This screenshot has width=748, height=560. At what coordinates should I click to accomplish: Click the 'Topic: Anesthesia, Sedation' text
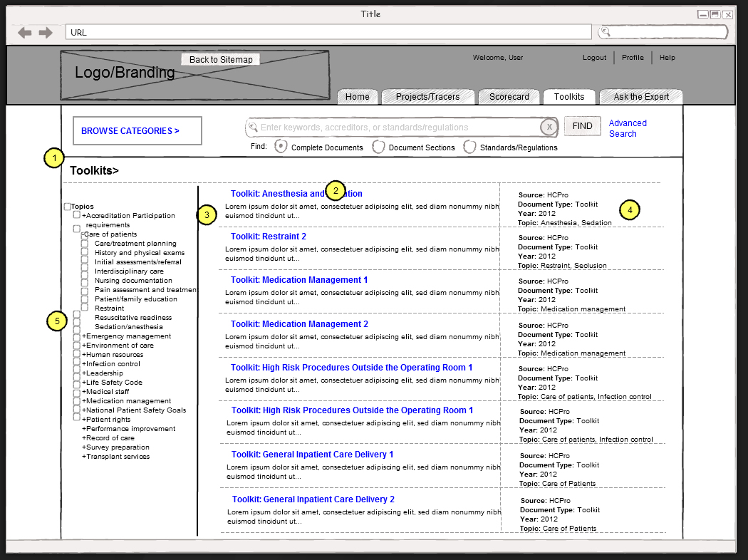coord(565,223)
